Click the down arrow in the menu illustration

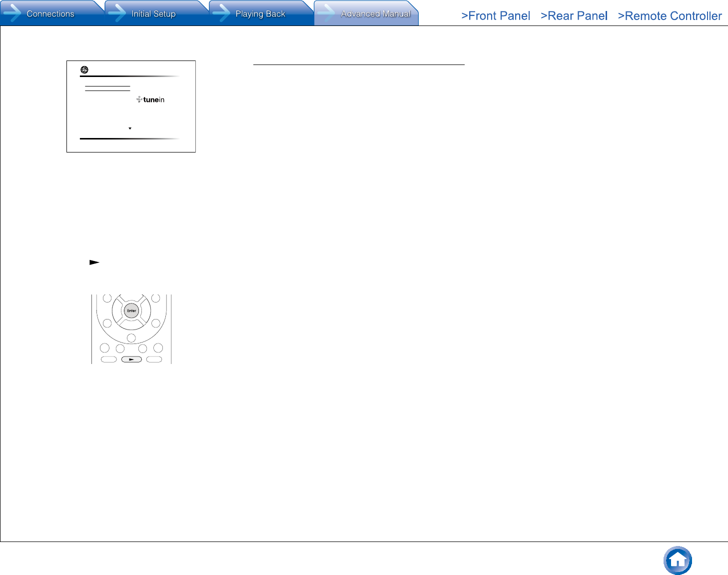pyautogui.click(x=130, y=128)
